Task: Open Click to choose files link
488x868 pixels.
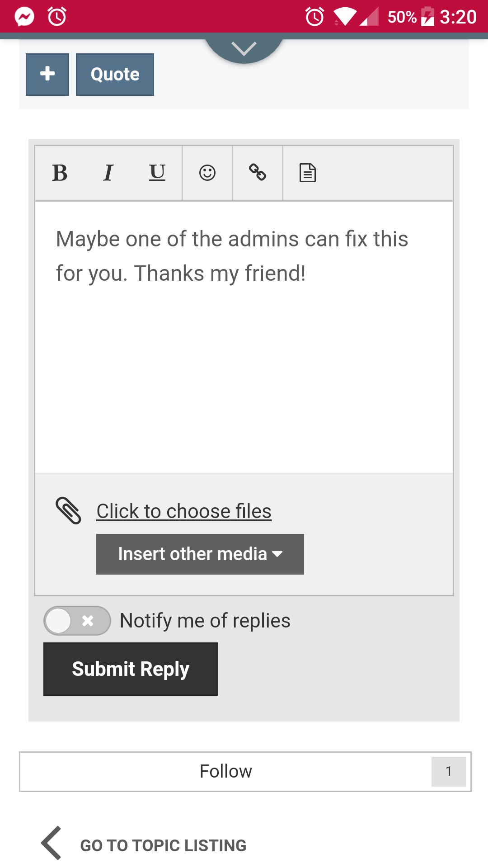Action: tap(184, 511)
